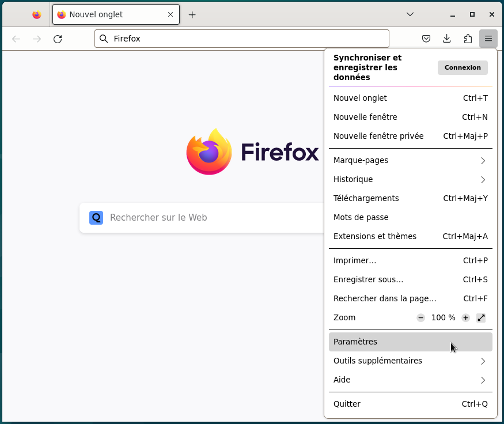This screenshot has height=424, width=504.
Task: Click the forward navigation arrow
Action: coord(37,39)
